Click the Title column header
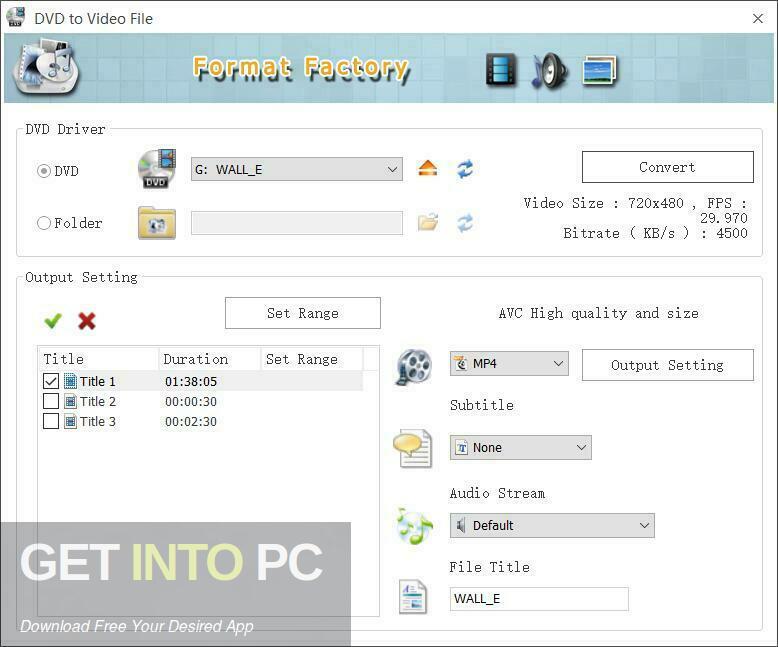778x647 pixels. click(98, 359)
